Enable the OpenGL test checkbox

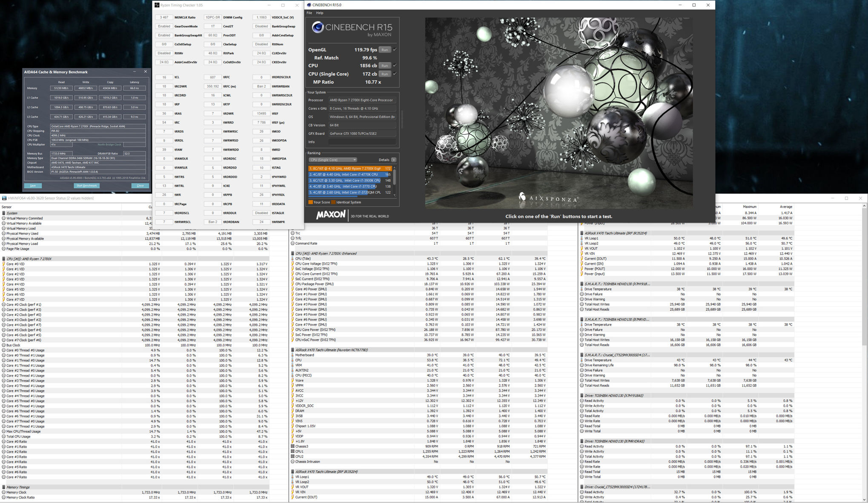395,50
